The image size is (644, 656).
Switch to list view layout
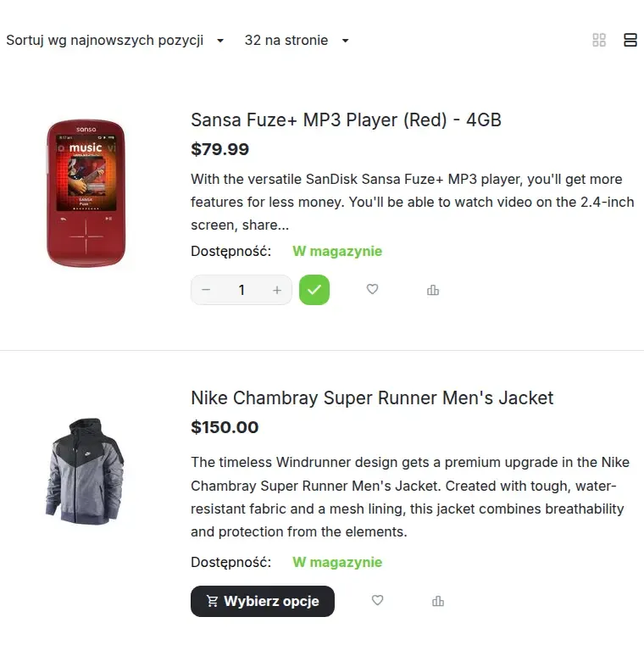coord(630,40)
